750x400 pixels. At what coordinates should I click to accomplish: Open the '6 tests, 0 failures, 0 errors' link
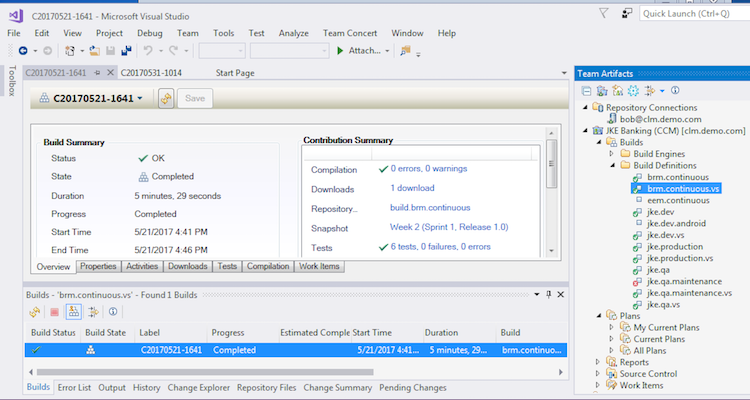click(441, 247)
